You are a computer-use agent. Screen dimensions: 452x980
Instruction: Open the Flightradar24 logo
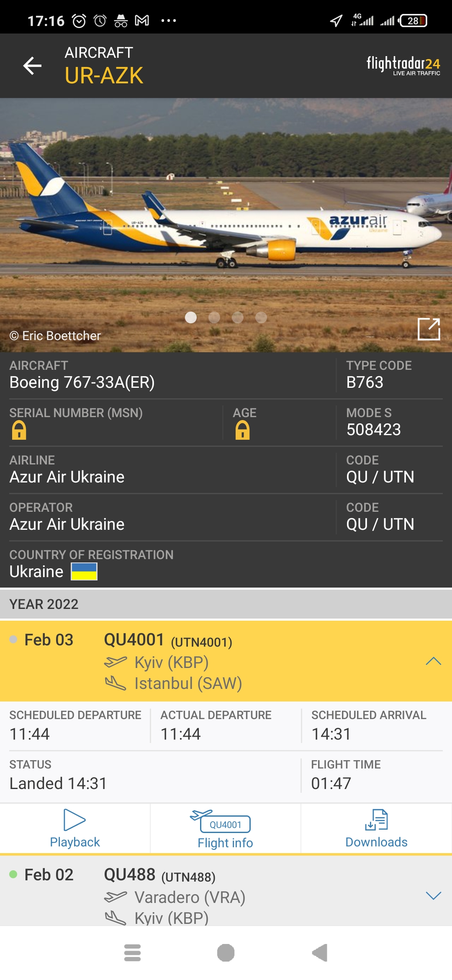coord(403,65)
